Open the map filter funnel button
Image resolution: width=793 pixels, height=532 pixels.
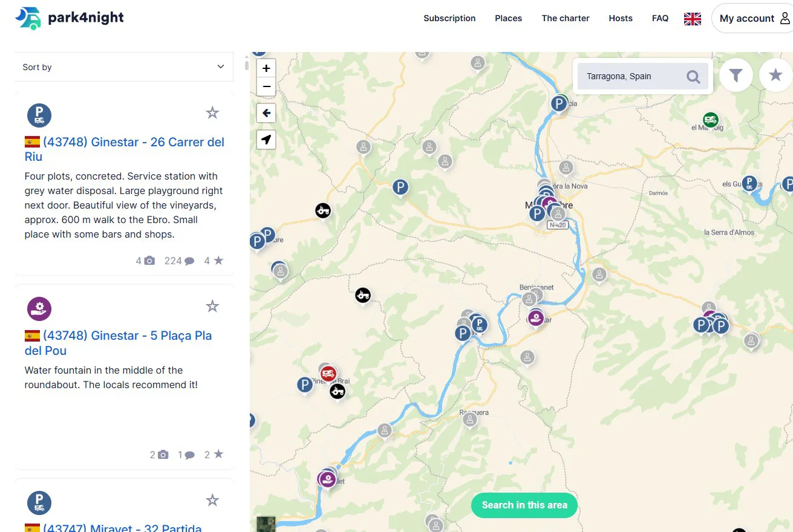pos(736,76)
